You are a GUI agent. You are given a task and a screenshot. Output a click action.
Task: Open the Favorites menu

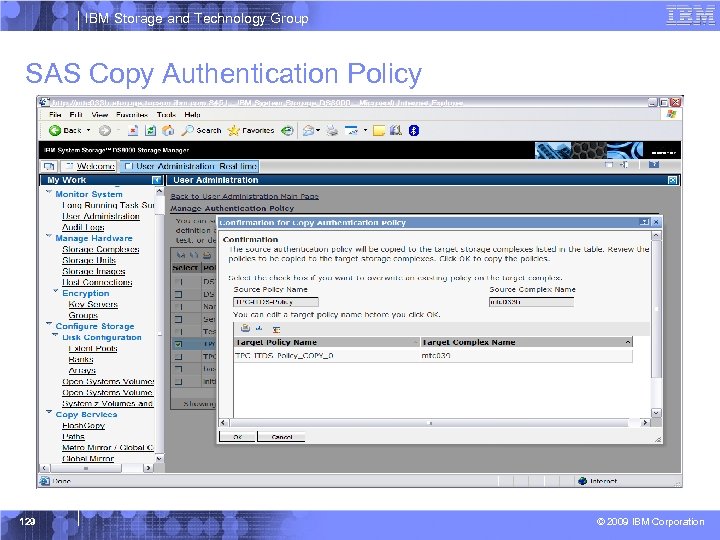coord(132,115)
